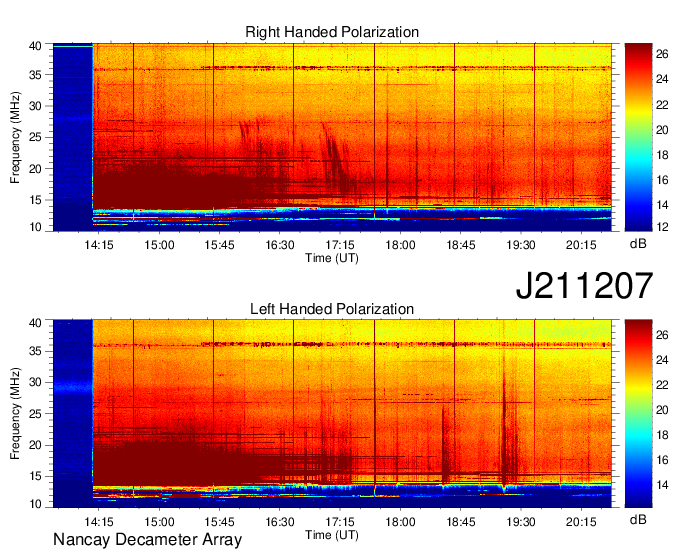
Task: Click the 40 MHz tick of Left Handed plot
Action: click(35, 323)
